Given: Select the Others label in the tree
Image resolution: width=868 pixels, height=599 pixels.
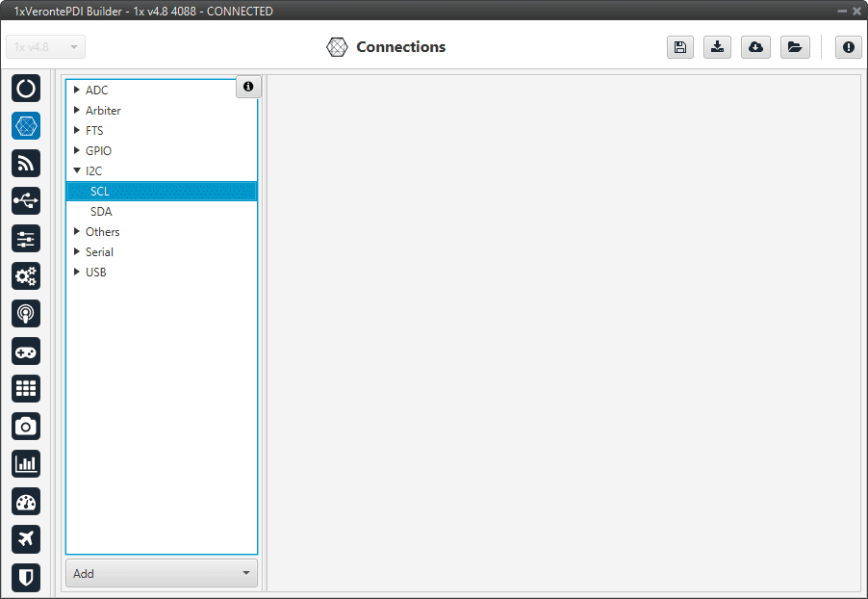Looking at the screenshot, I should (102, 232).
